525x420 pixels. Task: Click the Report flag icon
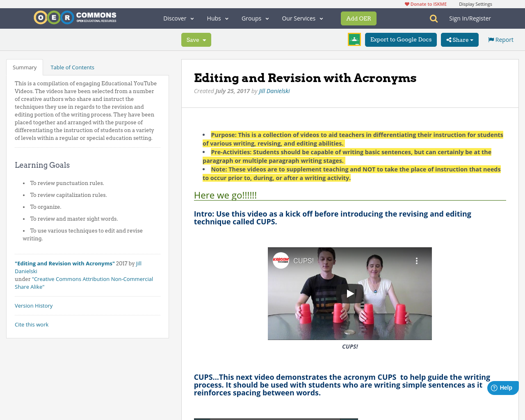(x=491, y=39)
